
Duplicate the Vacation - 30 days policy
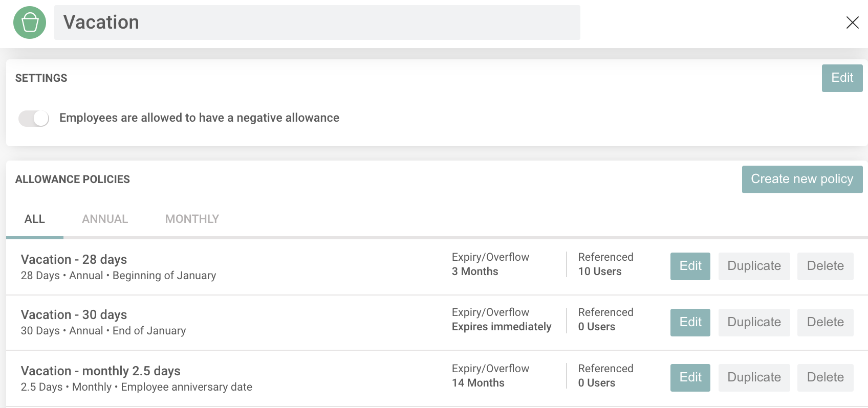click(754, 322)
